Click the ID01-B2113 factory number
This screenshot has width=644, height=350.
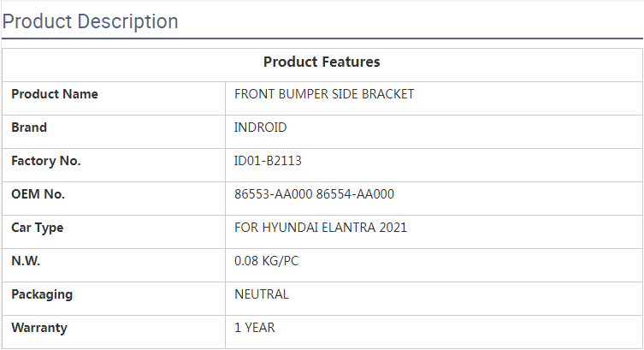click(x=268, y=161)
